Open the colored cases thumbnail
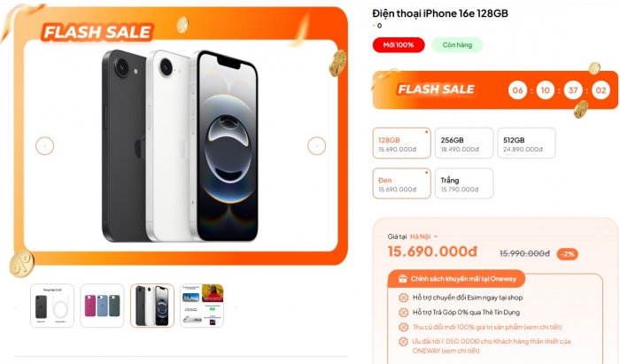The image size is (620, 364). [x=102, y=306]
